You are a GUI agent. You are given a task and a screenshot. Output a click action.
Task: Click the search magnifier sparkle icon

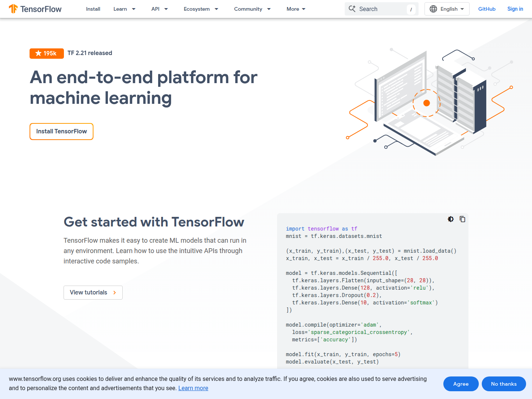click(352, 9)
